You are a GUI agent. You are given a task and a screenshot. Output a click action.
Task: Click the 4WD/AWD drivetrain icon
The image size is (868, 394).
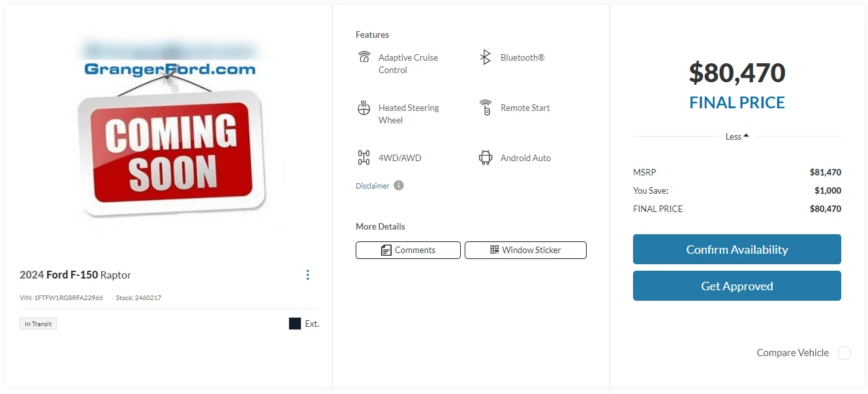tap(364, 158)
